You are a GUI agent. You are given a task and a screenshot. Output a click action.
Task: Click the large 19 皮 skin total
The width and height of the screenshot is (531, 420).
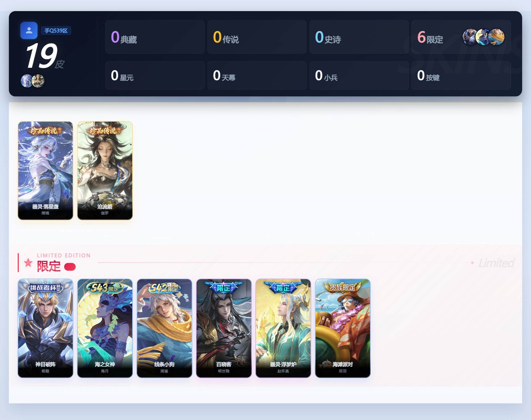coord(45,56)
